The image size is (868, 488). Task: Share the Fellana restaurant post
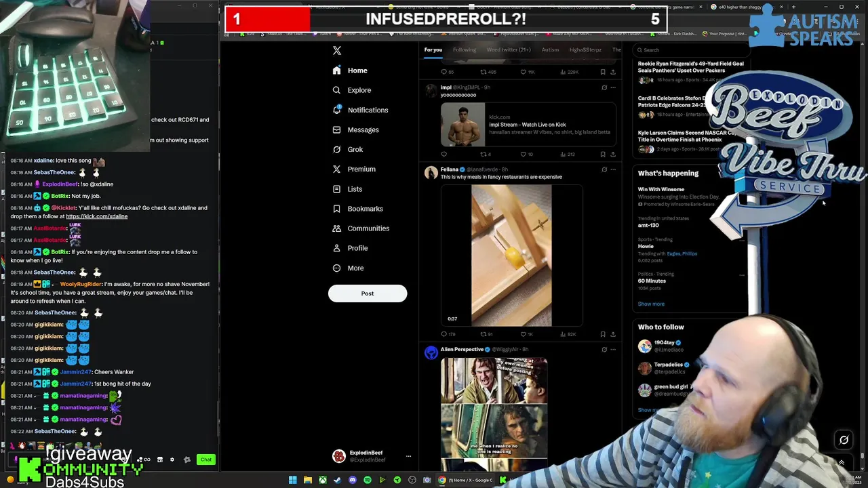point(613,334)
